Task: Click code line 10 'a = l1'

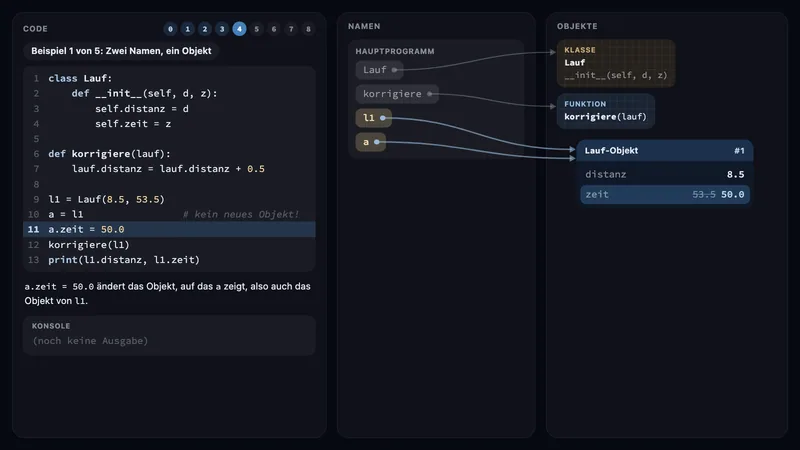Action: tap(169, 214)
